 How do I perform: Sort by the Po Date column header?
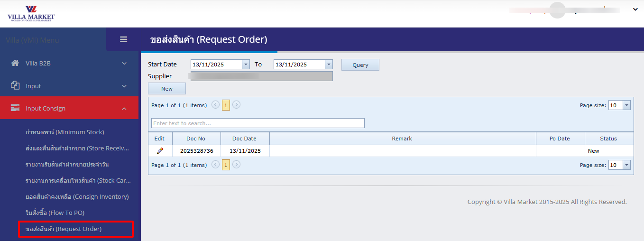click(x=560, y=139)
